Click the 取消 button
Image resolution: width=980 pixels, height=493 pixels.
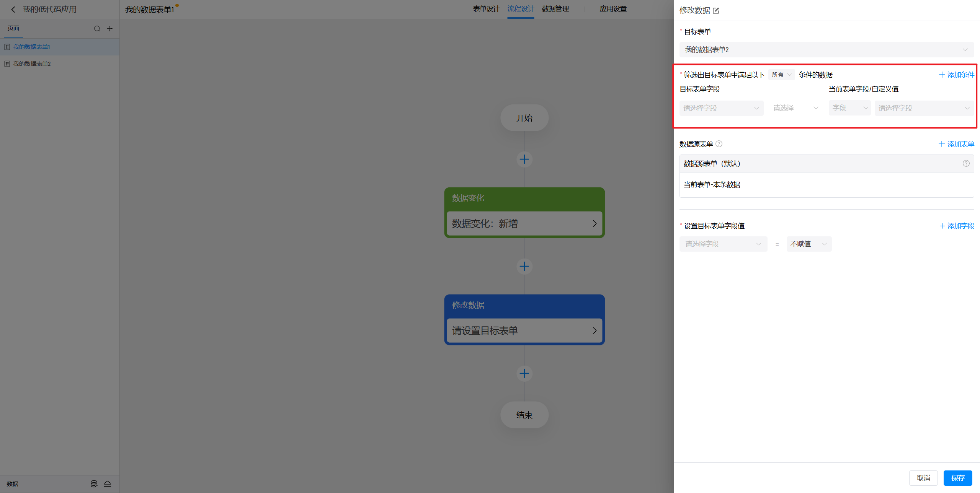click(x=923, y=478)
